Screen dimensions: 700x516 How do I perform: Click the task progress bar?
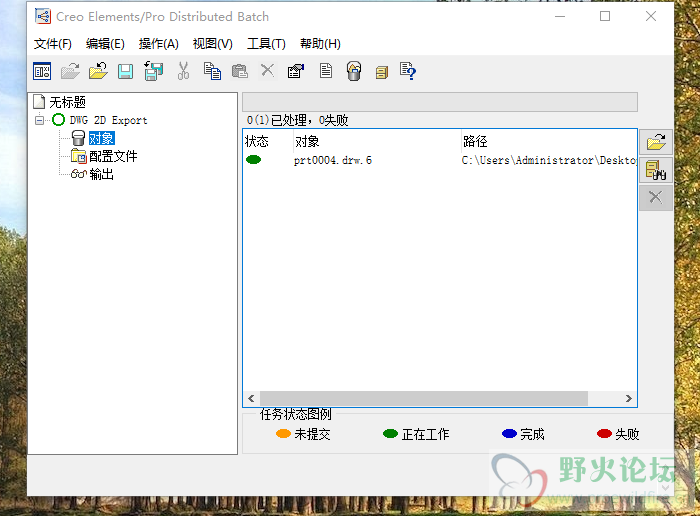coord(440,102)
